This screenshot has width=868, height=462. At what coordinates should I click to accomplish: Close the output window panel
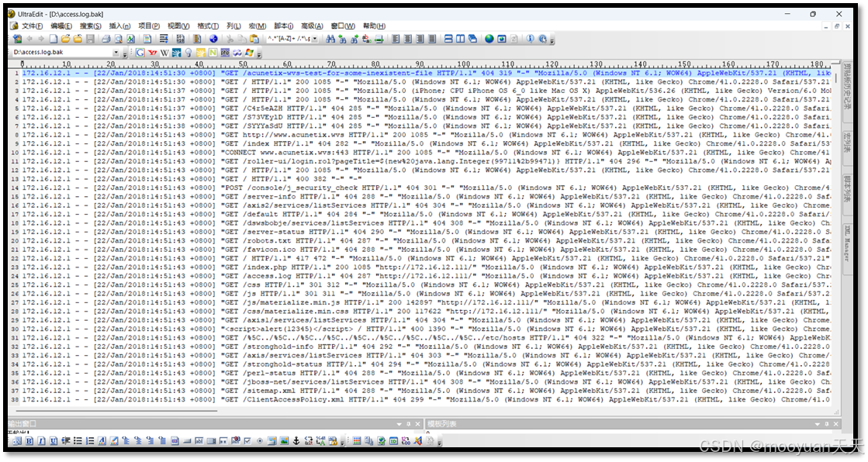[417, 424]
